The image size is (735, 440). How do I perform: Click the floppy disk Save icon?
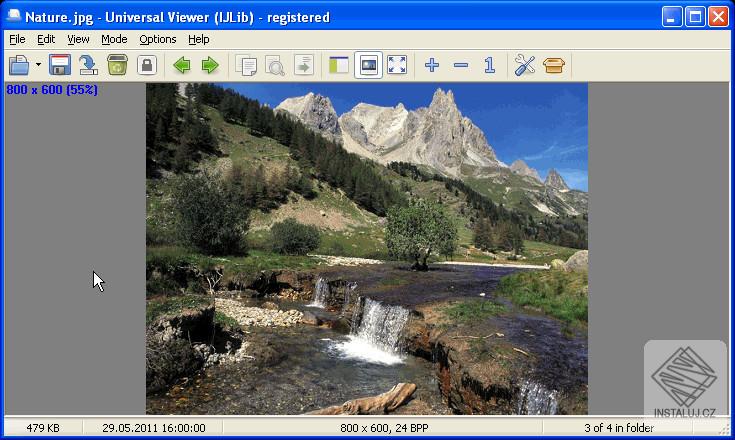tap(60, 65)
